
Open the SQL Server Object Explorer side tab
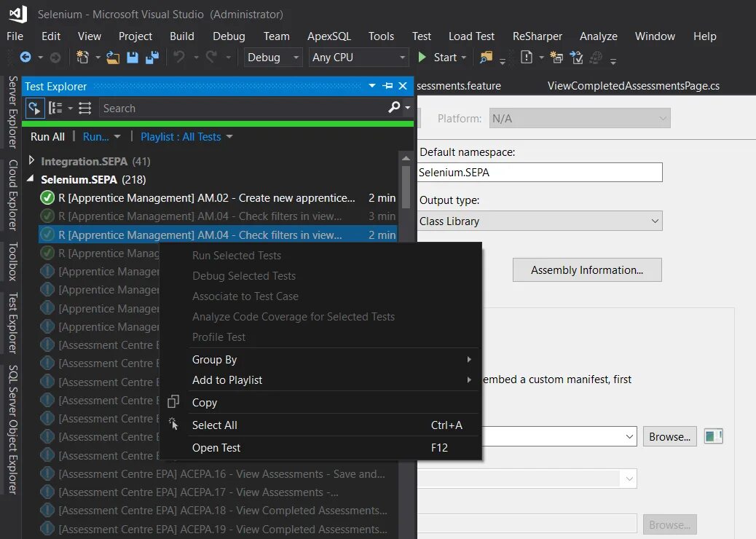coord(12,429)
